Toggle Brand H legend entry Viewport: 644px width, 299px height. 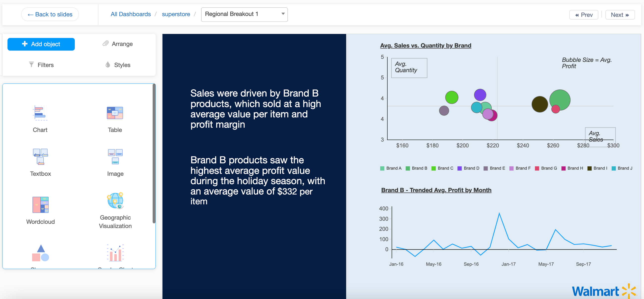[x=572, y=168]
